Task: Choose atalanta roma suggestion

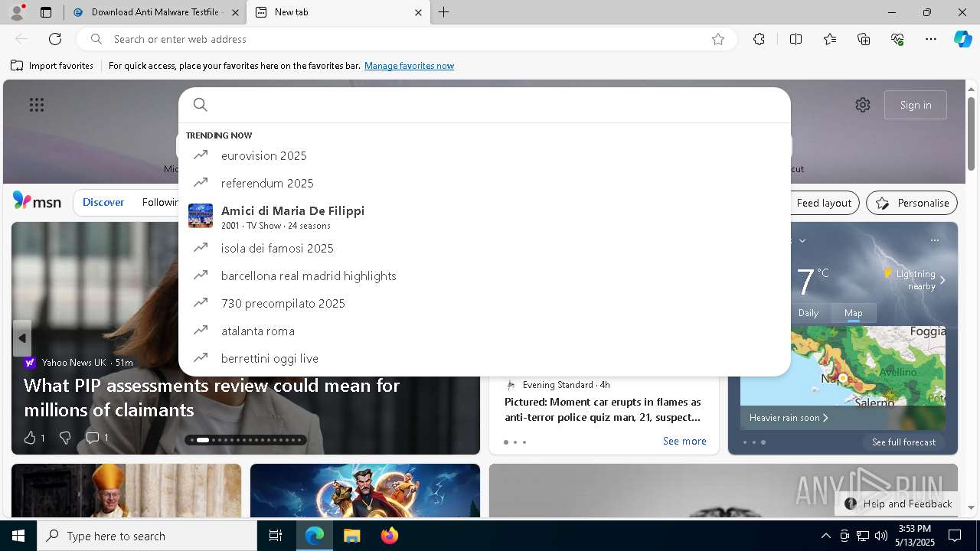Action: [485, 331]
